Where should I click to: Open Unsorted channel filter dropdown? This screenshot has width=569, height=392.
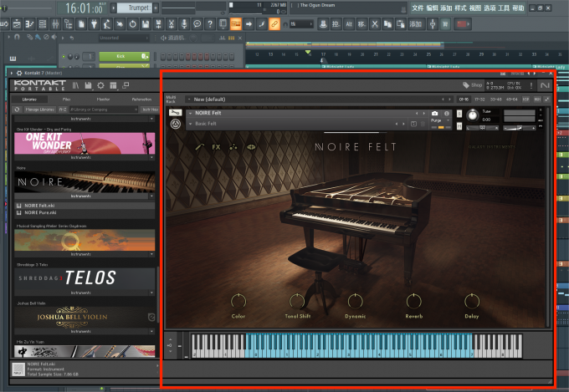pos(124,38)
